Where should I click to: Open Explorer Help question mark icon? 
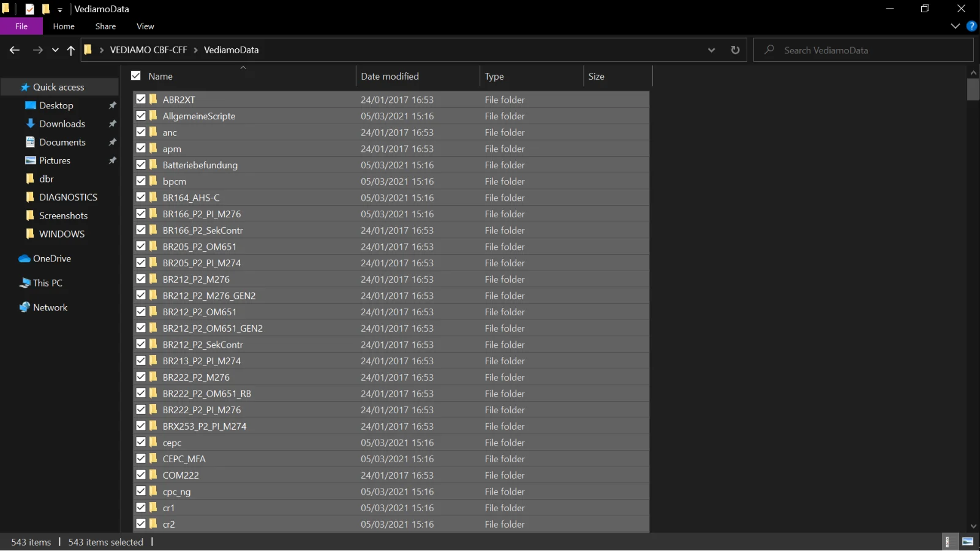pyautogui.click(x=971, y=26)
